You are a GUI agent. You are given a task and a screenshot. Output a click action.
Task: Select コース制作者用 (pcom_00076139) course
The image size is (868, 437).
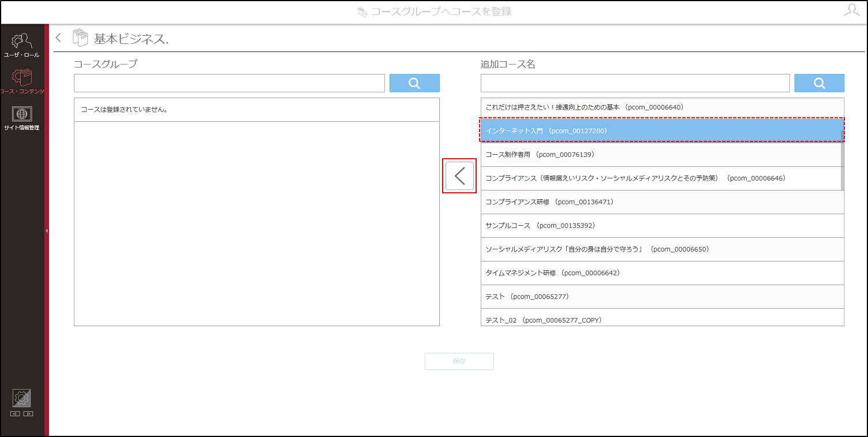(x=662, y=155)
